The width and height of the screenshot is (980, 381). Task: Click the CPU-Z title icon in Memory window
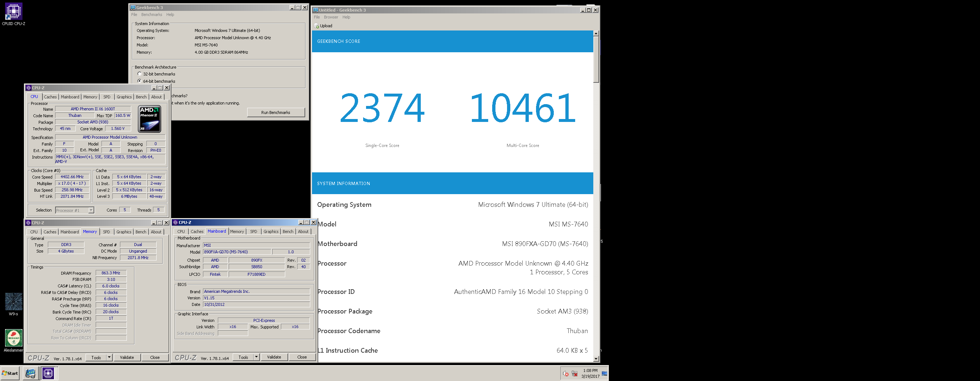pos(29,223)
